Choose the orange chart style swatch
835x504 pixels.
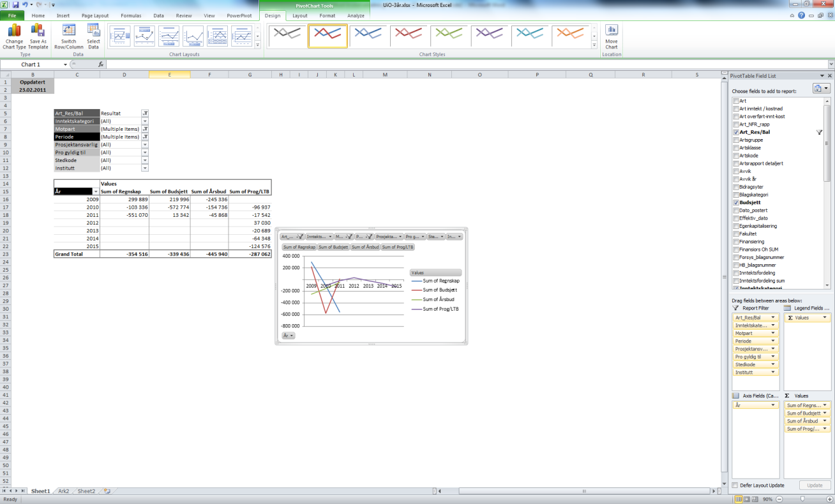571,36
